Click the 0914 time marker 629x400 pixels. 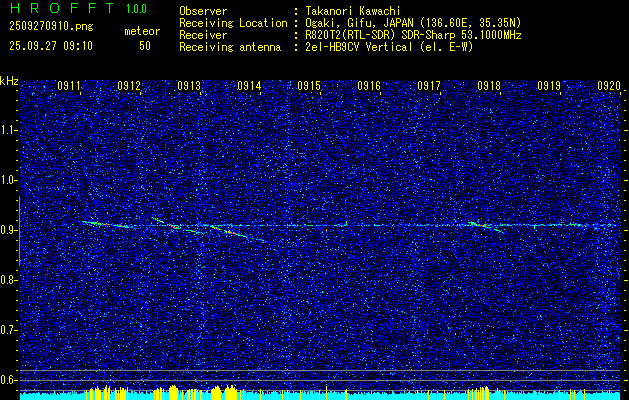pyautogui.click(x=249, y=86)
